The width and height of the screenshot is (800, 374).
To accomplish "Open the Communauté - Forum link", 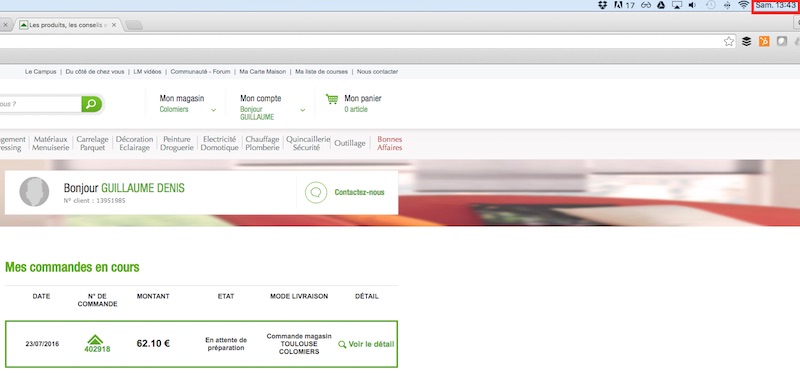I will (x=201, y=72).
